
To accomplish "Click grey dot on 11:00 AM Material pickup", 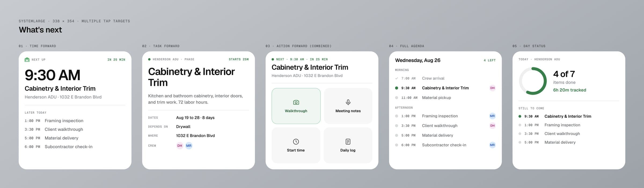I will click(x=397, y=98).
